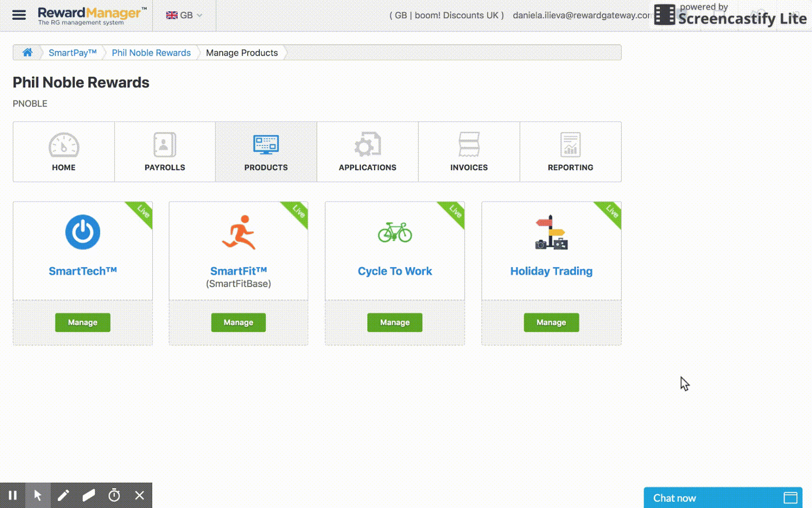Viewport: 812px width, 508px height.
Task: Click the Phil Noble Rewards heading
Action: pos(81,83)
